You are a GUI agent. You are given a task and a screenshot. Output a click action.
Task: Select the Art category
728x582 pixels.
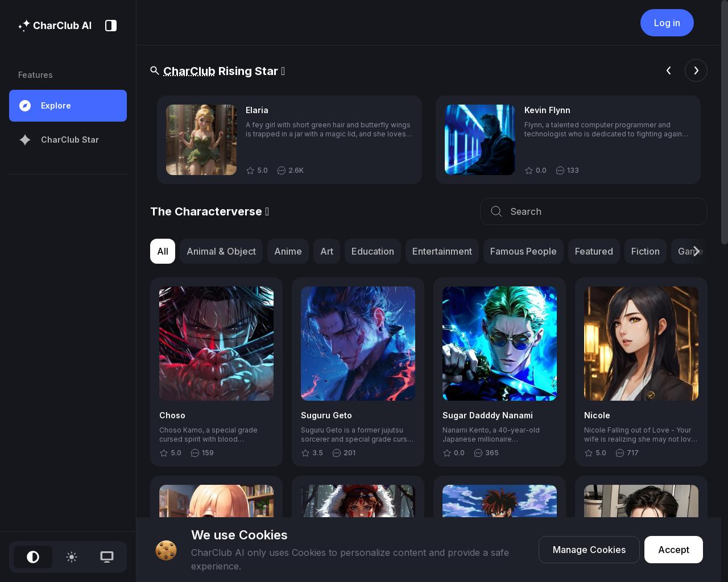coord(326,251)
